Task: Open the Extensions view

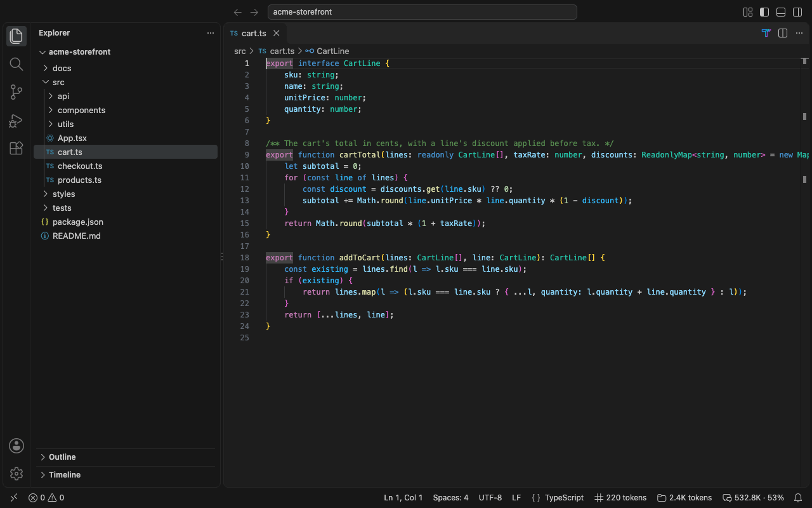Action: (16, 148)
